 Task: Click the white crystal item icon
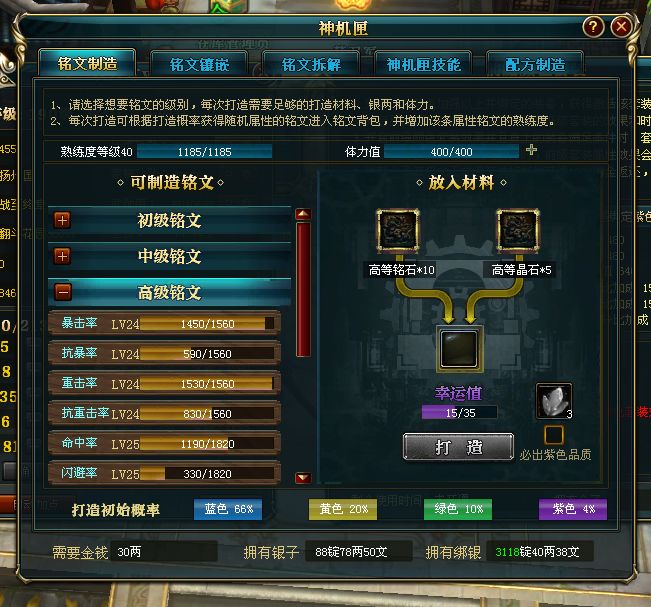pyautogui.click(x=554, y=401)
